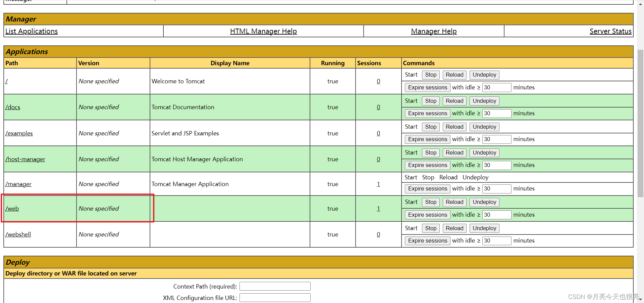Expire sessions for /manager
This screenshot has height=303, width=644.
point(428,189)
